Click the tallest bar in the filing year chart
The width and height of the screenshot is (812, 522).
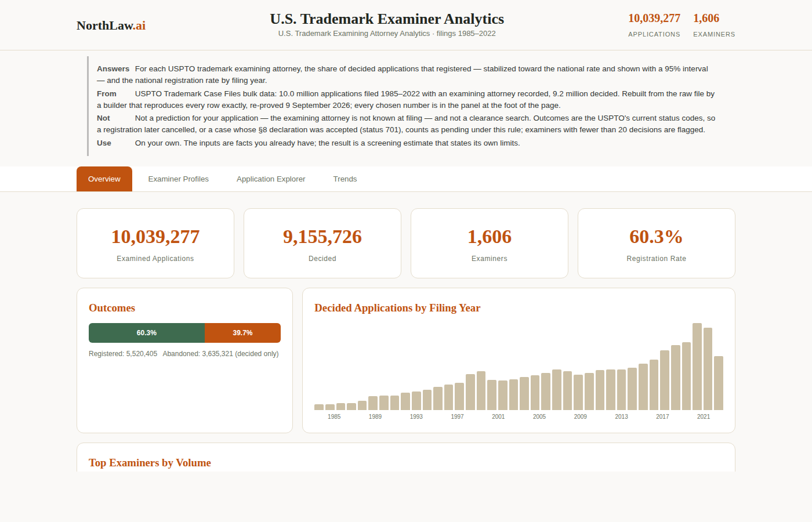pyautogui.click(x=697, y=367)
